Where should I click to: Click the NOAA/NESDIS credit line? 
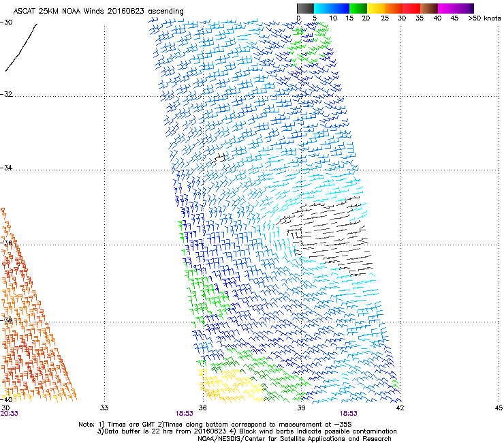pos(294,439)
